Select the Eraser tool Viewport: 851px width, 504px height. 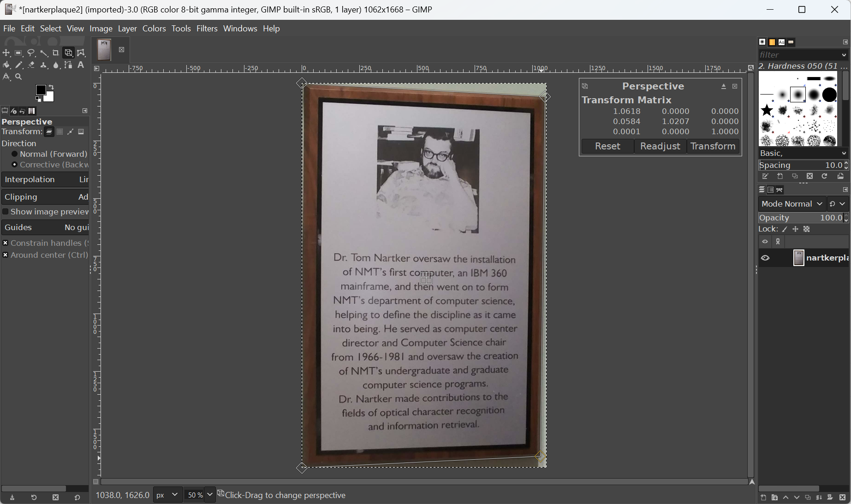pyautogui.click(x=31, y=65)
